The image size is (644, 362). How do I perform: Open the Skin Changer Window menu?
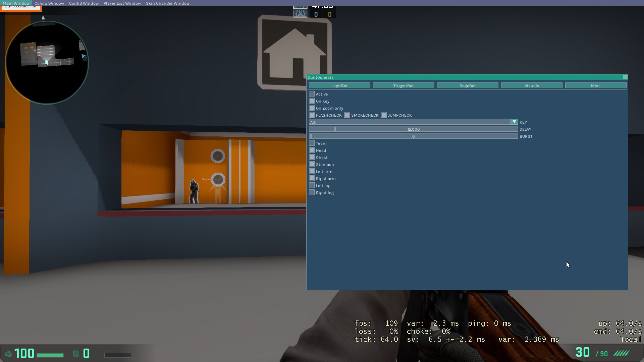coord(168,3)
